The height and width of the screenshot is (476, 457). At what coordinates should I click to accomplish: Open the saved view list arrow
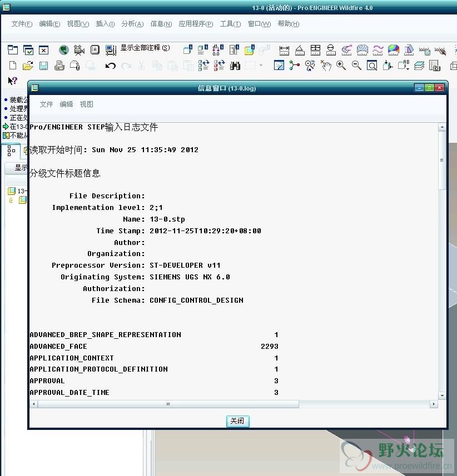point(407,69)
